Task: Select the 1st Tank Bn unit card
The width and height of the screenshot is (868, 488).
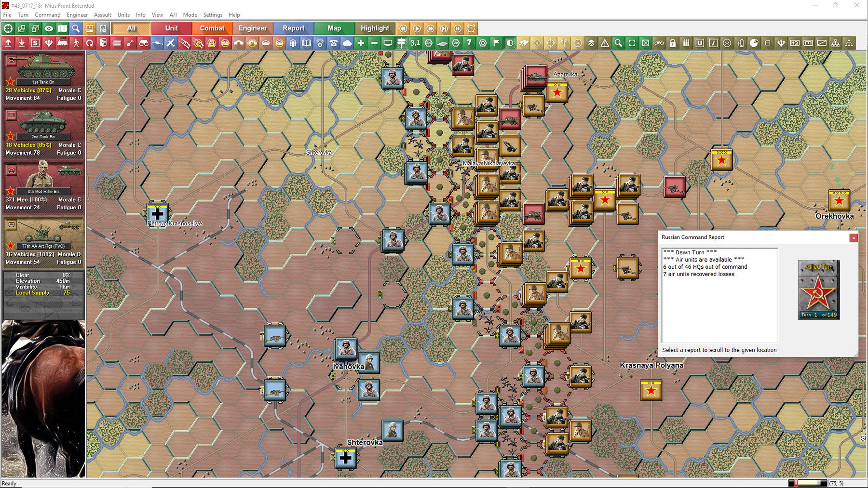Action: click(x=43, y=77)
